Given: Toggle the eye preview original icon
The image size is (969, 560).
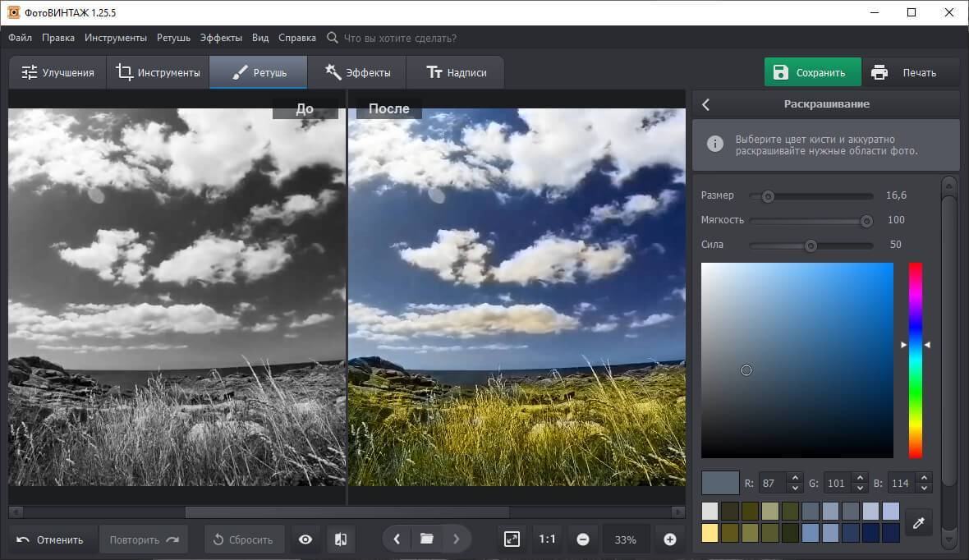Looking at the screenshot, I should coord(305,539).
